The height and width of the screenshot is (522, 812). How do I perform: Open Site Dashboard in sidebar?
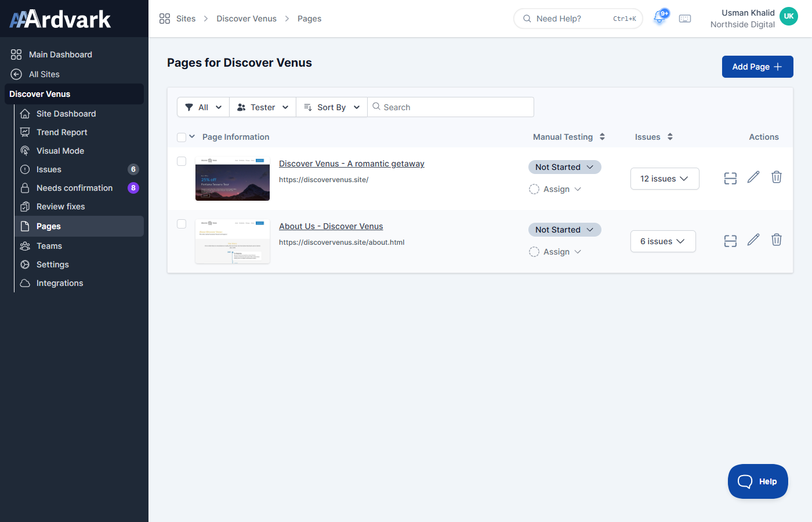tap(66, 114)
